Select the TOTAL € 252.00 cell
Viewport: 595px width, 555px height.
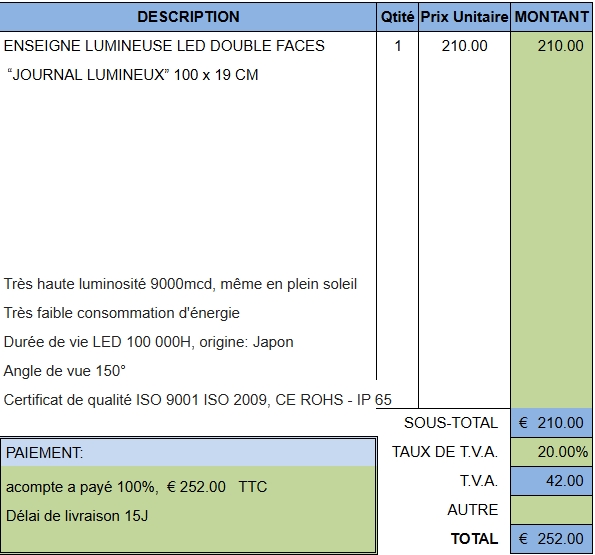point(551,539)
